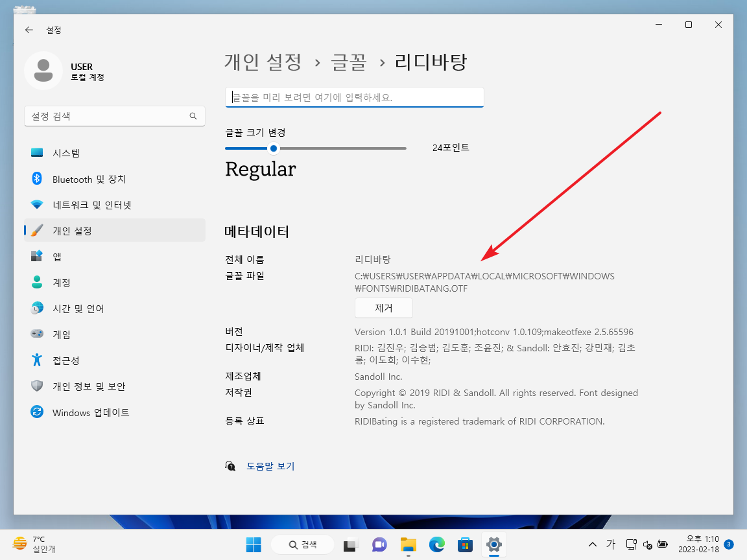Open the 앱 category icon
Image resolution: width=747 pixels, height=560 pixels.
click(x=37, y=256)
